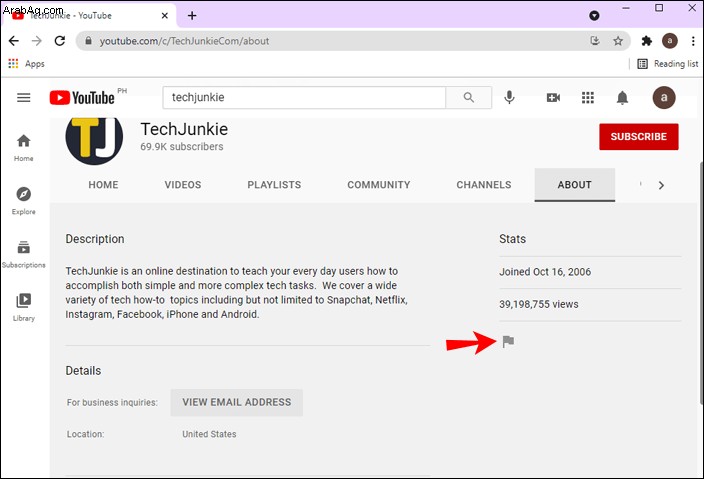
Task: Open the YouTube account avatar
Action: (x=664, y=97)
